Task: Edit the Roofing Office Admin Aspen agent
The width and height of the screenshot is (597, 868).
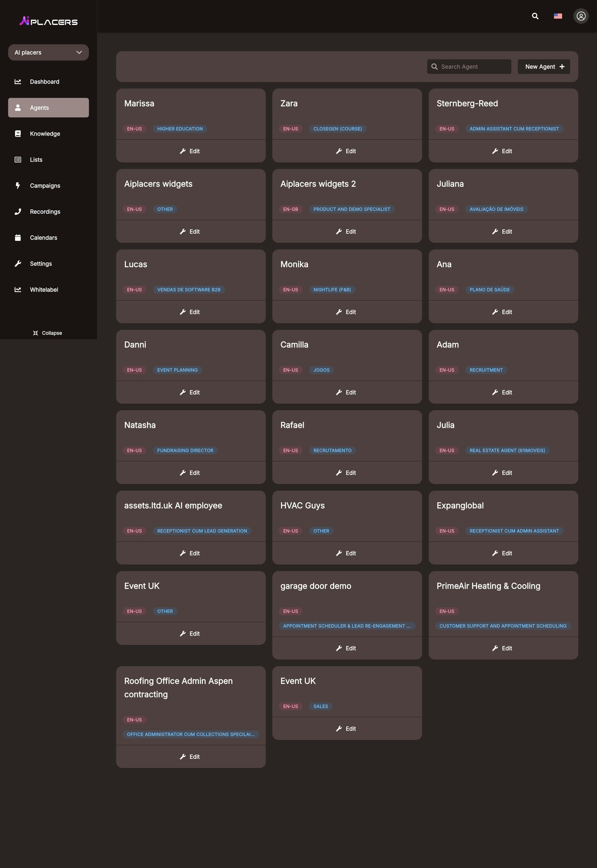Action: click(x=190, y=757)
